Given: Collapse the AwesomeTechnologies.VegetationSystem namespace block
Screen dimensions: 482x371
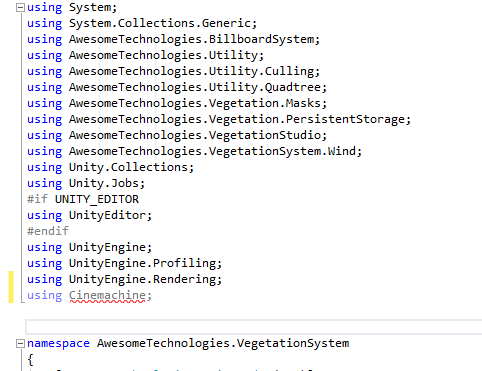Looking at the screenshot, I should coord(20,343).
